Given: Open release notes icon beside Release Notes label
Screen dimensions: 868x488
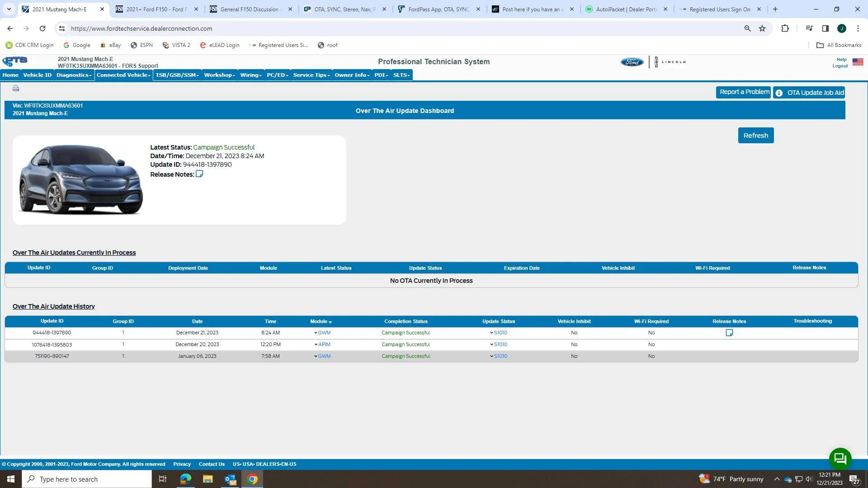Looking at the screenshot, I should 199,174.
